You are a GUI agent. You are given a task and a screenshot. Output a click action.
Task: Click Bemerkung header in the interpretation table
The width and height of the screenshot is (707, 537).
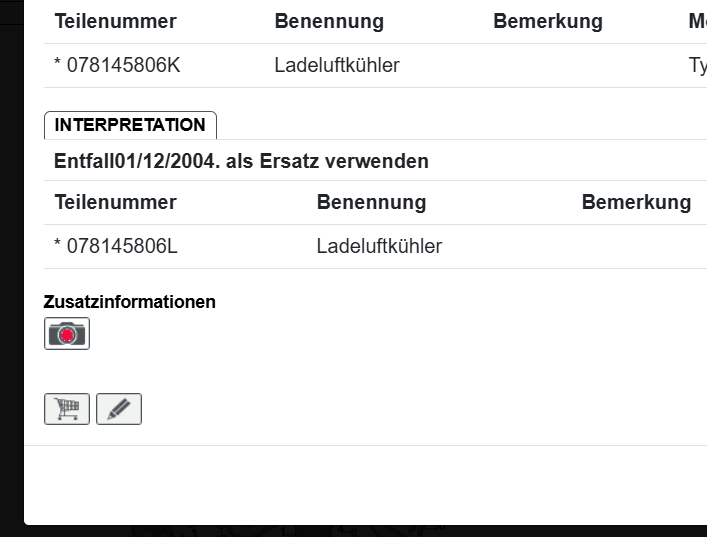(x=636, y=202)
